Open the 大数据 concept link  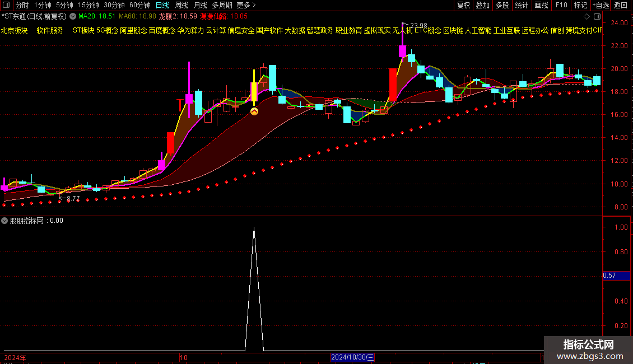[x=295, y=30]
